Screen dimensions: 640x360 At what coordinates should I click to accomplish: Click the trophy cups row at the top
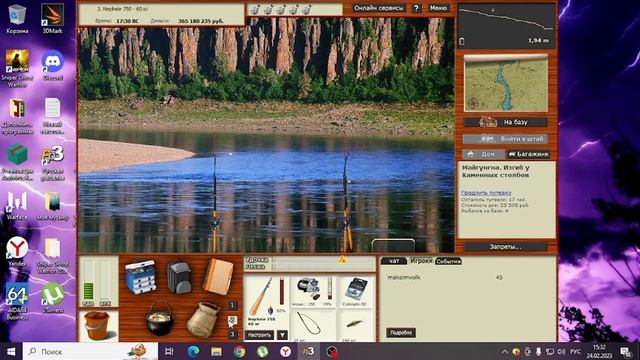pos(281,9)
